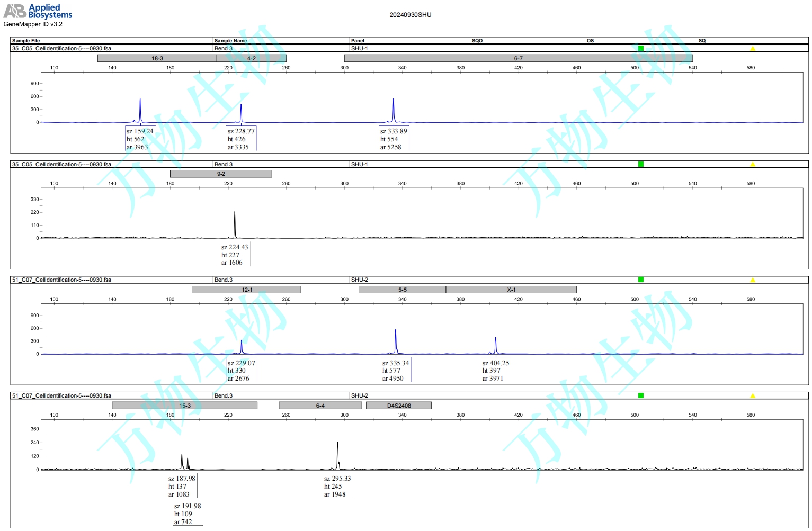Click green quality square in row above 12-1 marker
This screenshot has height=531, width=812.
coord(641,280)
